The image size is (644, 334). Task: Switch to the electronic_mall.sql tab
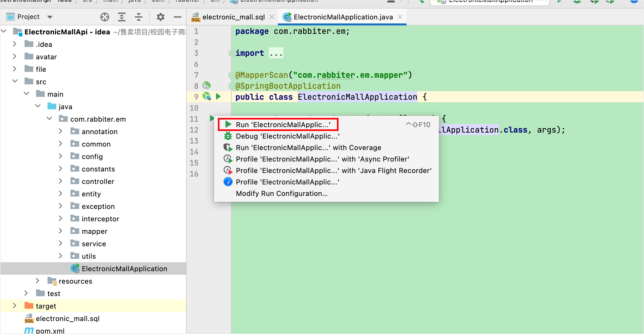[x=233, y=17]
